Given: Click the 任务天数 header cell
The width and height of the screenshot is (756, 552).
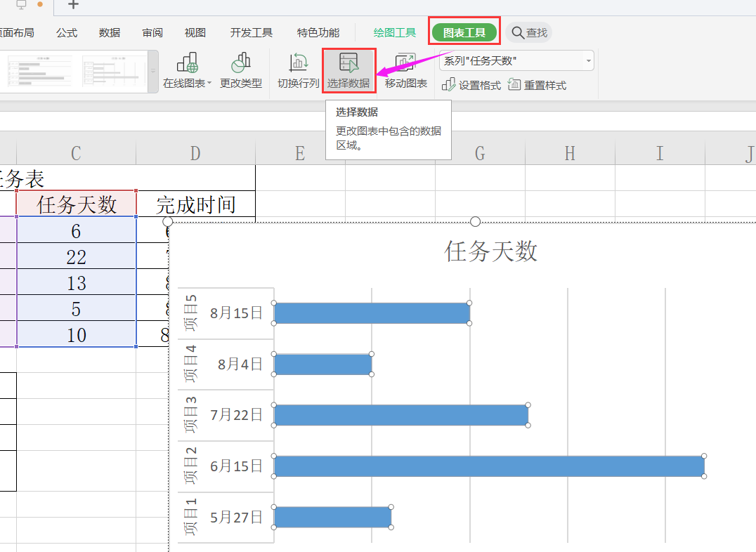Looking at the screenshot, I should coord(76,204).
